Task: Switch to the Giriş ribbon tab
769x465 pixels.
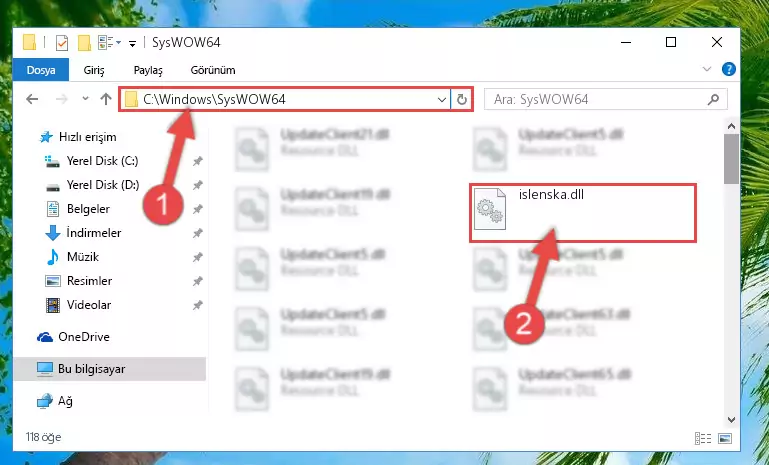Action: coord(94,70)
